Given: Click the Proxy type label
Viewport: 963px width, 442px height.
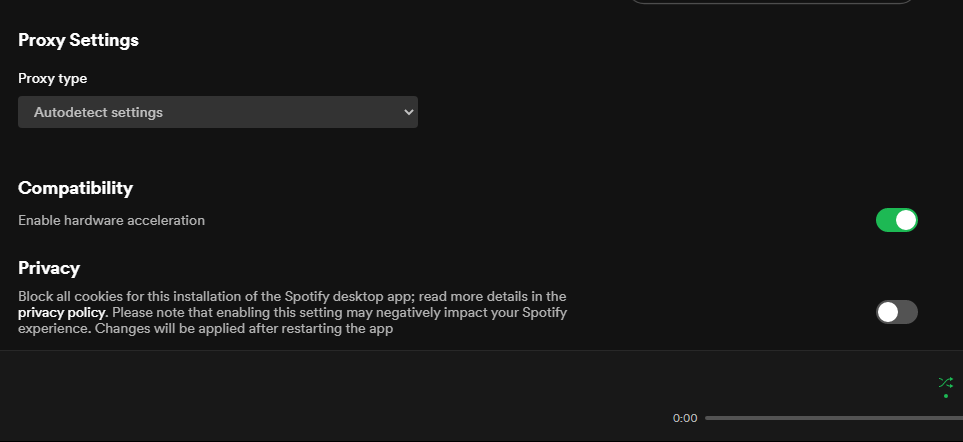Looking at the screenshot, I should click(x=53, y=78).
